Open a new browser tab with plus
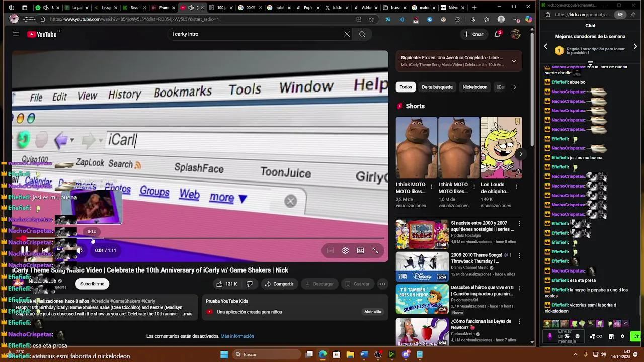Screen dimensions: 644x362 pos(474,8)
